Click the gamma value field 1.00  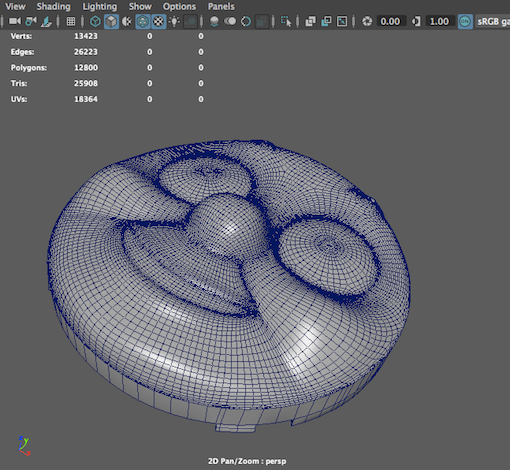click(x=440, y=22)
